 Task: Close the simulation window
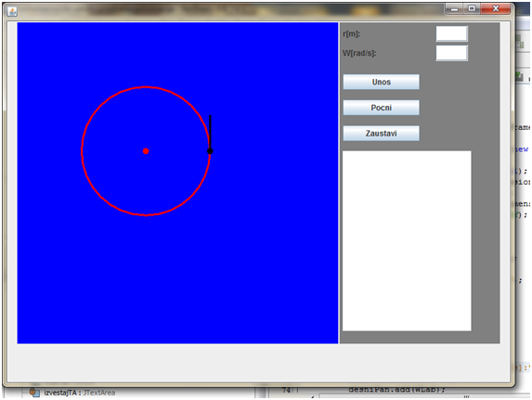[x=496, y=9]
